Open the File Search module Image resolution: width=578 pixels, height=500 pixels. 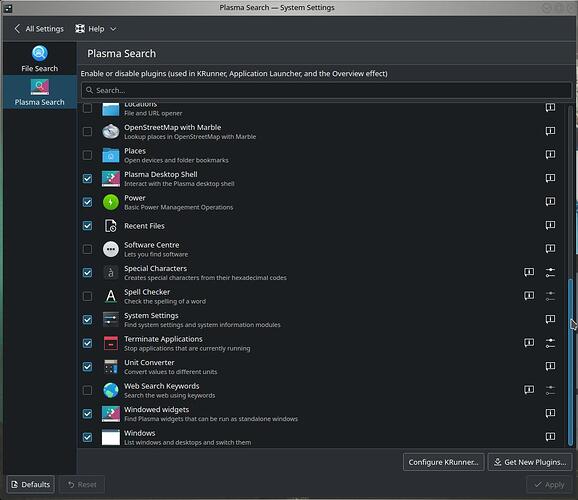tap(39, 59)
